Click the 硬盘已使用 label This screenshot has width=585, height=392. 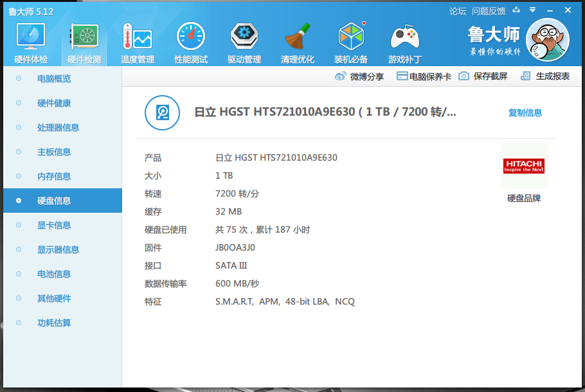(165, 230)
